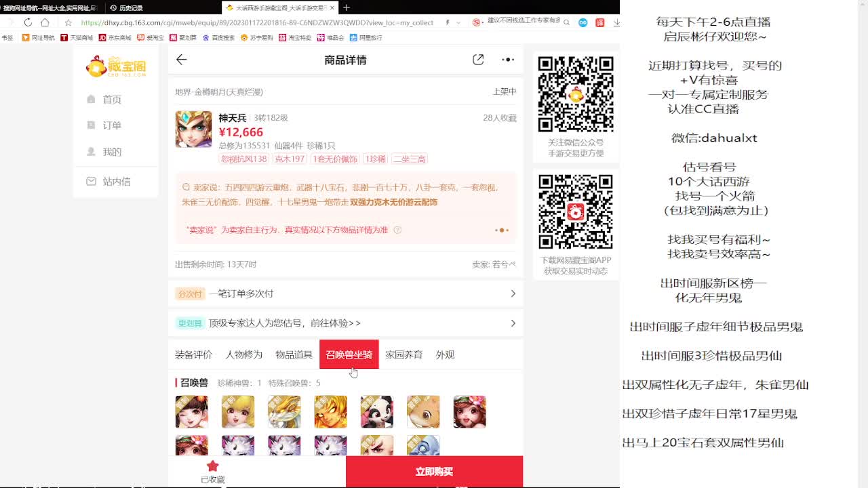Select the blue elephant summon pet
This screenshot has height=488, width=868.
423,445
